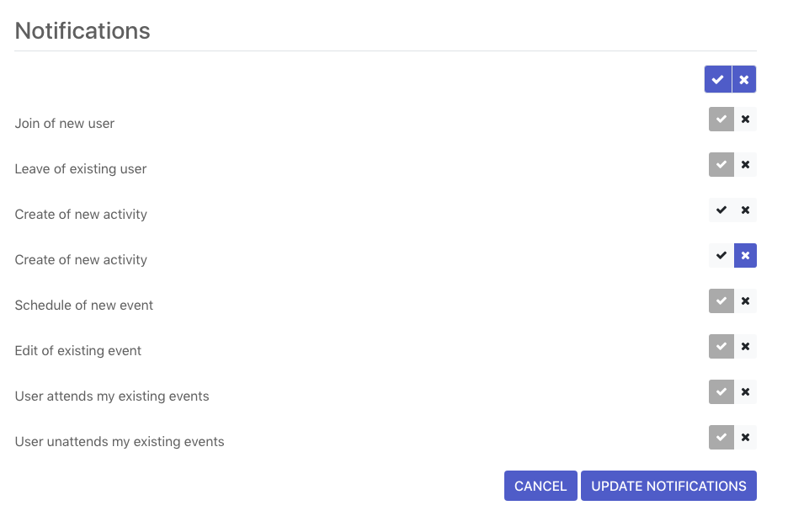Disable all notifications with top blue cross
788x532 pixels.
point(744,79)
